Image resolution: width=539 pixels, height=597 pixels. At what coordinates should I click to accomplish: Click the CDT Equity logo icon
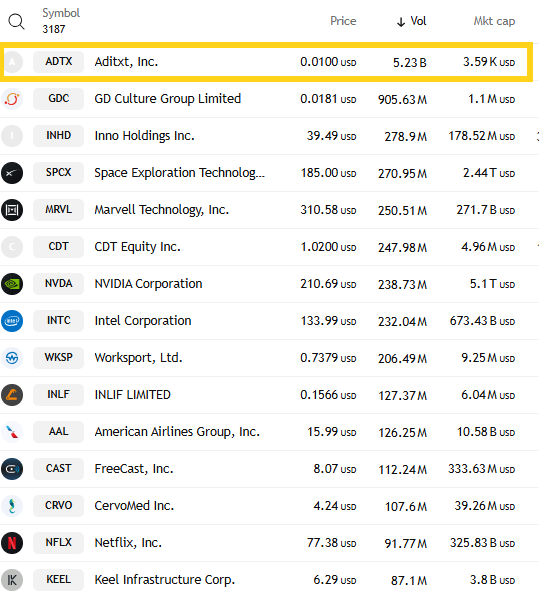coord(12,247)
